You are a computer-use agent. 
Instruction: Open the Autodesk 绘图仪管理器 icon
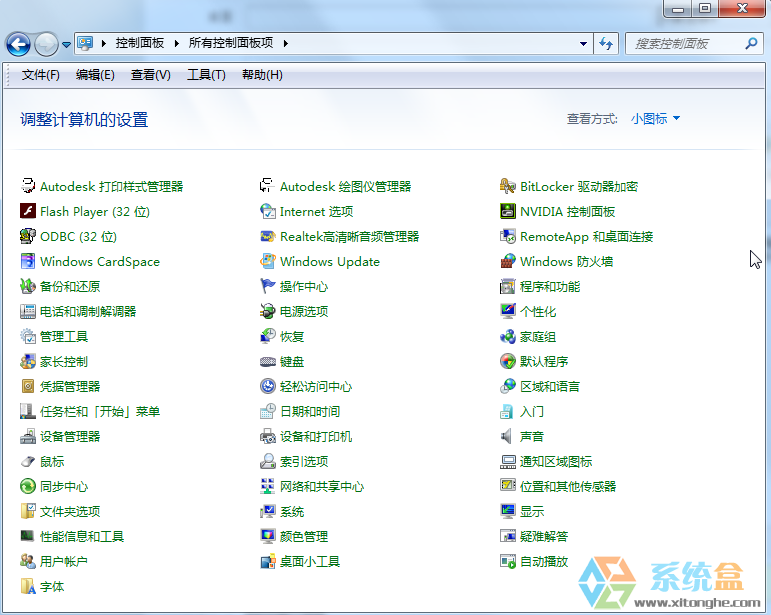[x=267, y=186]
